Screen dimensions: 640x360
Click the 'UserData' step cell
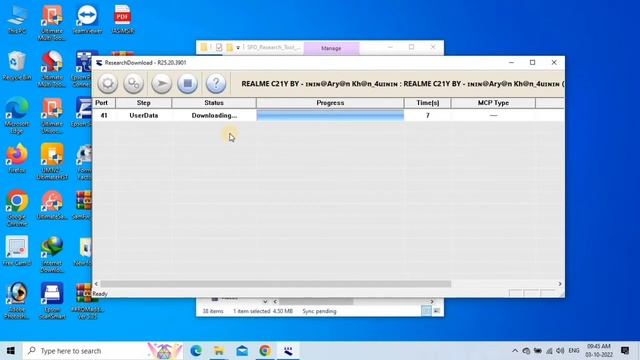pyautogui.click(x=144, y=116)
